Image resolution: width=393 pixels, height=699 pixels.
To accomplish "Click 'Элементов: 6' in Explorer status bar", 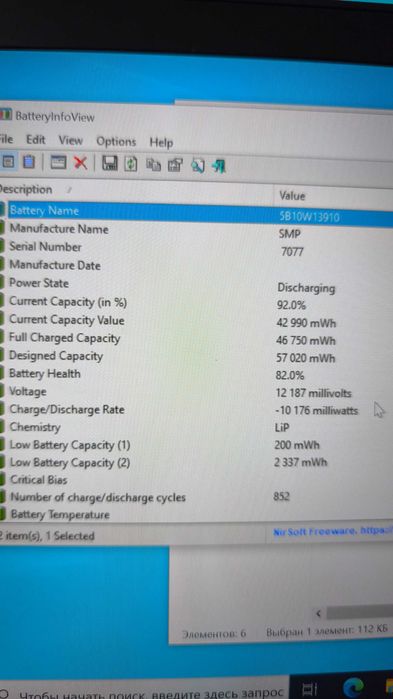I will pyautogui.click(x=214, y=633).
